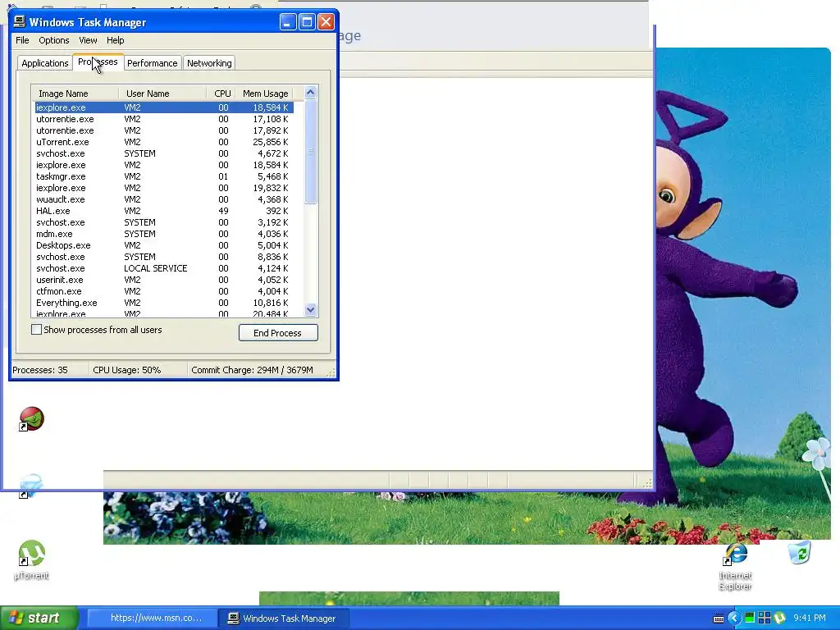Select svchost.exe using 3,192 K
The image size is (840, 630).
pos(163,222)
